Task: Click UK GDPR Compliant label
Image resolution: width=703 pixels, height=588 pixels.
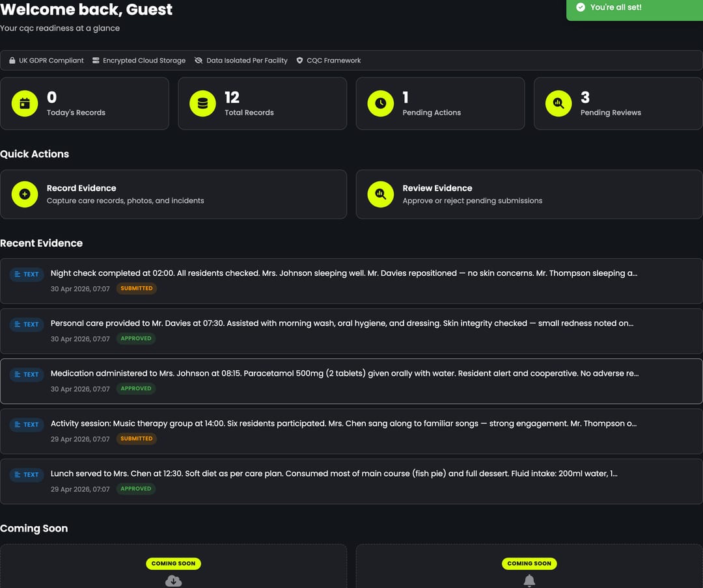Action: 51,60
